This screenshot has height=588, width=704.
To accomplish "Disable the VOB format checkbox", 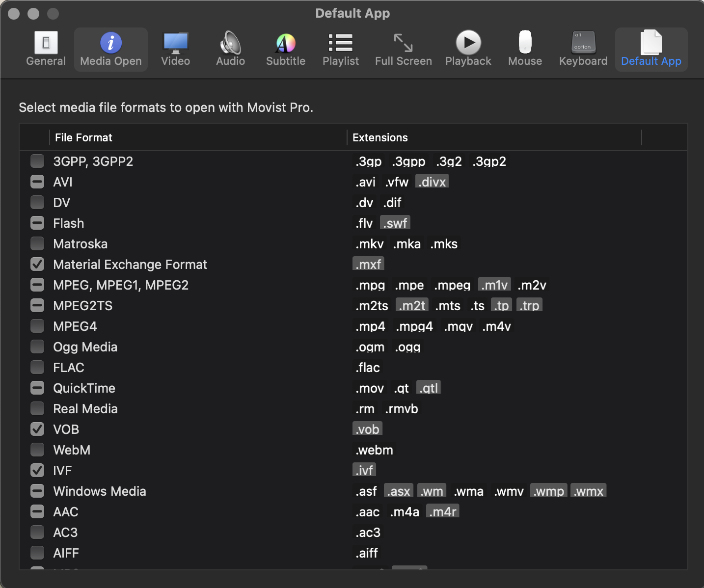I will (x=37, y=429).
